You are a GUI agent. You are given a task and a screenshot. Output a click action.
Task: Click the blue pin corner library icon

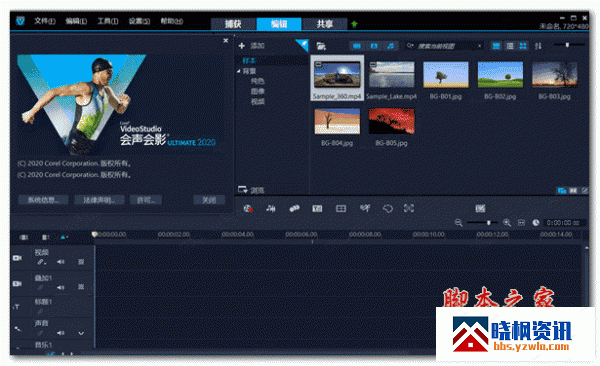pyautogui.click(x=302, y=45)
